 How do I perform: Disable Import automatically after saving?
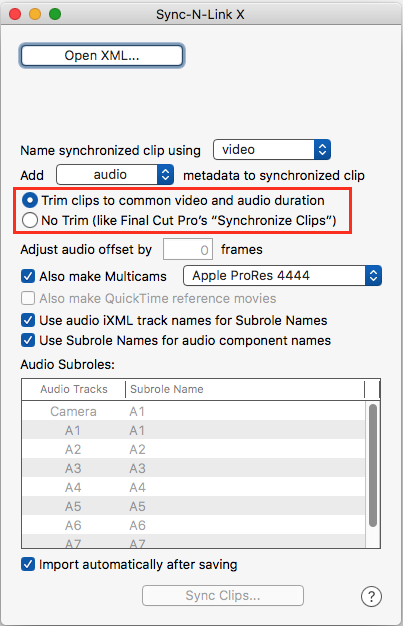click(x=28, y=565)
